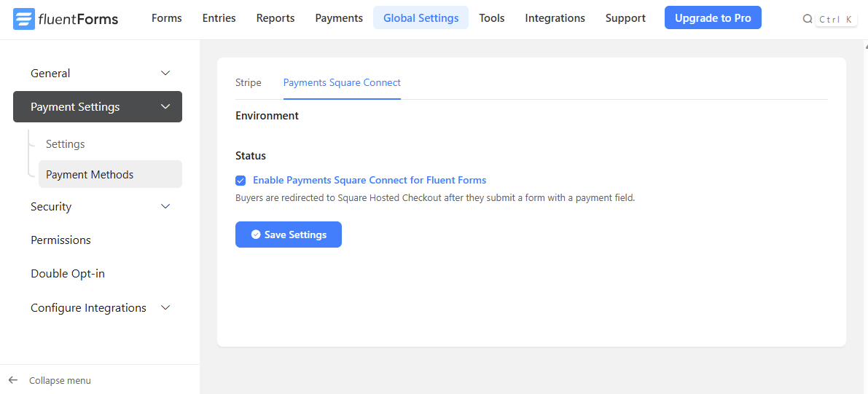Image resolution: width=868 pixels, height=394 pixels.
Task: Click the Save Settings button
Action: point(289,235)
